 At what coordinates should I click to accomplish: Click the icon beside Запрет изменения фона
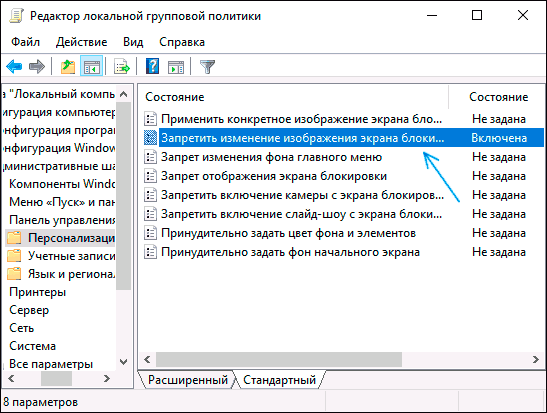click(x=150, y=157)
